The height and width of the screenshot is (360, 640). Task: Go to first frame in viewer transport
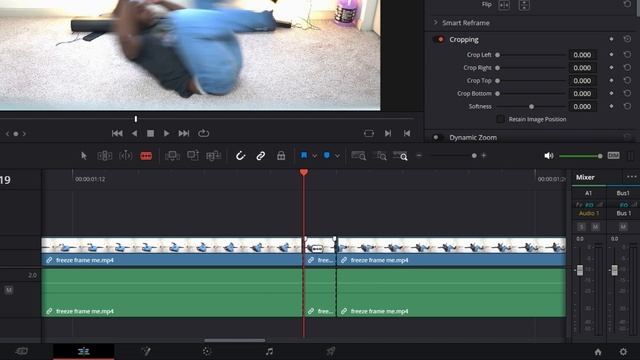(x=117, y=133)
